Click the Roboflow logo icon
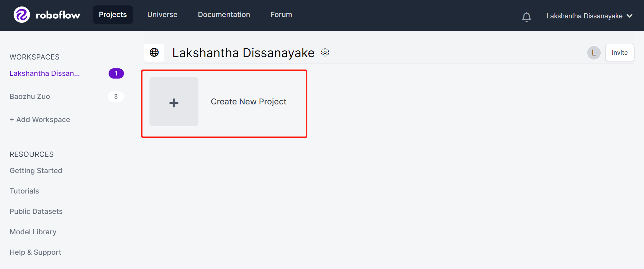644x269 pixels. pyautogui.click(x=22, y=15)
